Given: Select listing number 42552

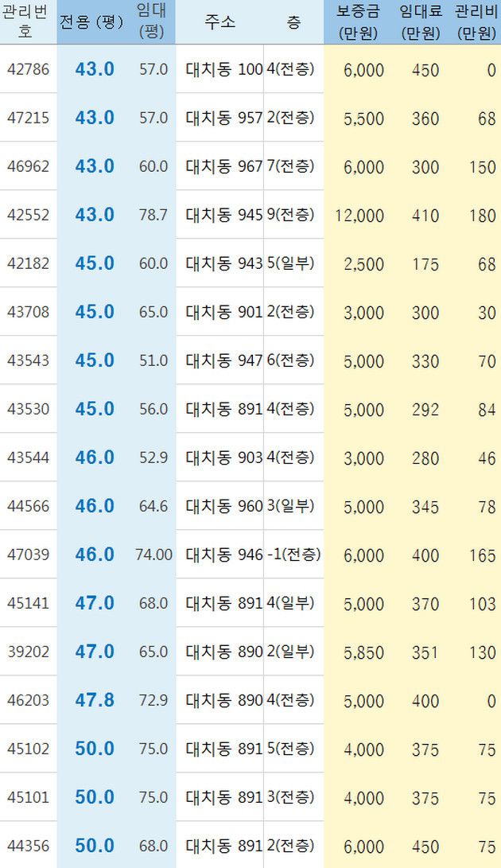Looking at the screenshot, I should point(29,215).
